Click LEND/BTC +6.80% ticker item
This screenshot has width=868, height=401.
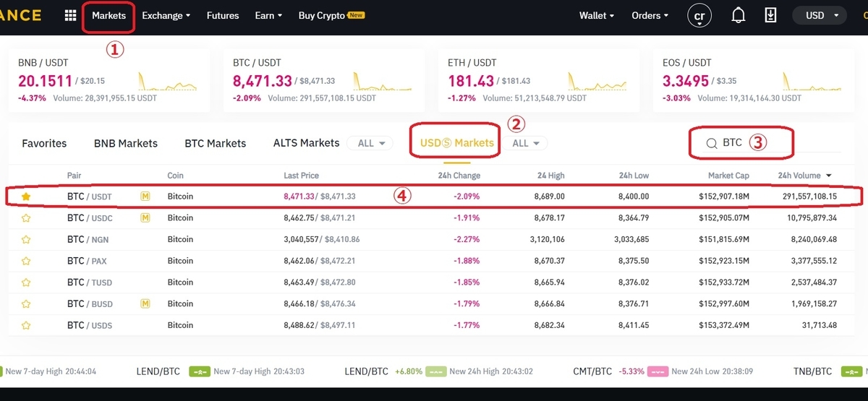[439, 371]
